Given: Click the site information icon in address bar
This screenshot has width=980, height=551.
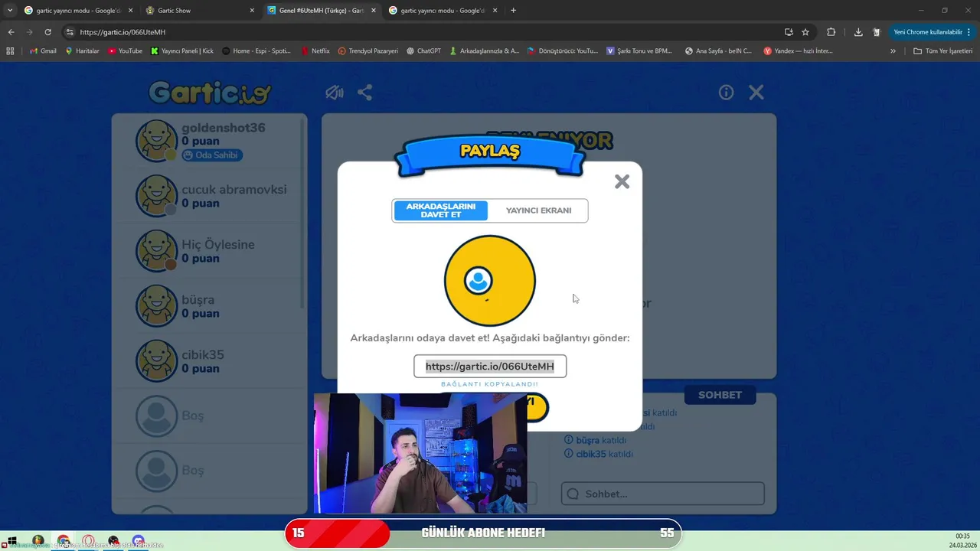Looking at the screenshot, I should tap(70, 32).
